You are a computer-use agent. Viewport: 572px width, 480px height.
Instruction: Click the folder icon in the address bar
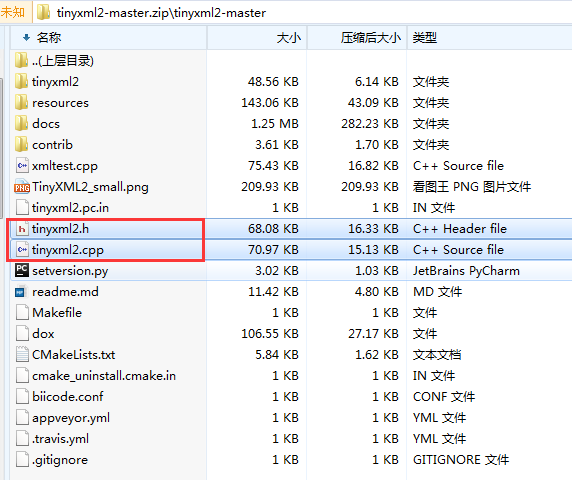coord(44,12)
